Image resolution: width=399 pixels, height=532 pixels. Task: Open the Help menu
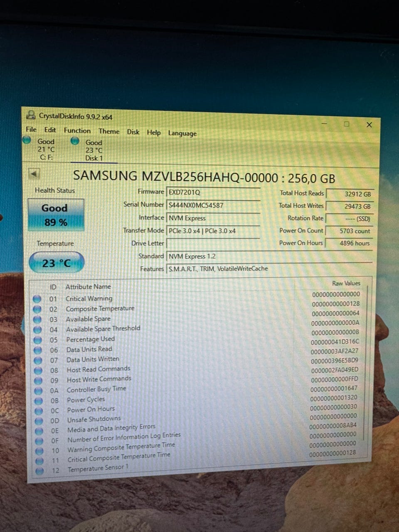(x=153, y=133)
